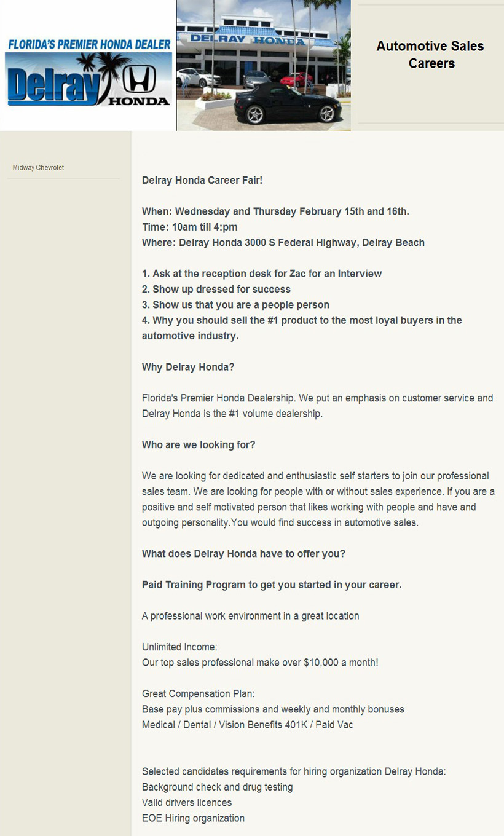
Task: Click the Why Delray Honda? heading
Action: 188,367
